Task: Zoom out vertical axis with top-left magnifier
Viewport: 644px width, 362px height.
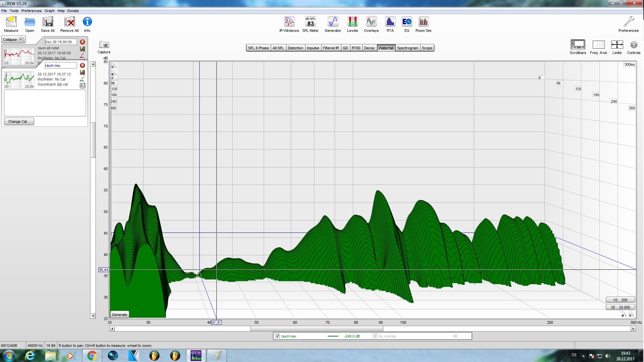Action: click(x=114, y=73)
